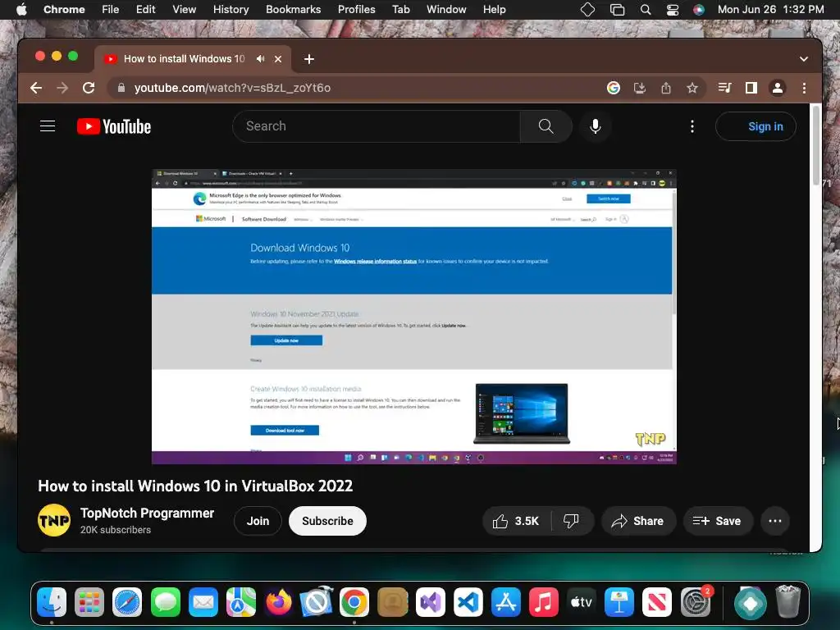Screen dimensions: 840x630
Task: Mute the tab with the speaker icon
Action: pos(260,59)
